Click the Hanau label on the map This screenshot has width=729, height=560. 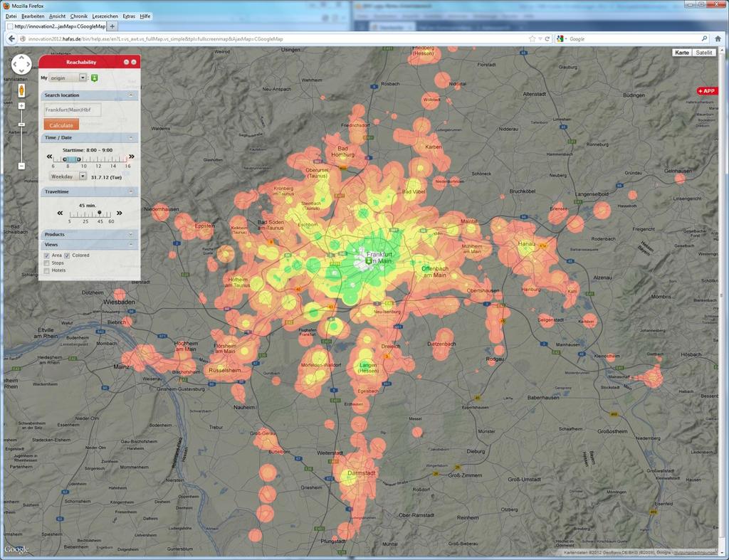(527, 243)
